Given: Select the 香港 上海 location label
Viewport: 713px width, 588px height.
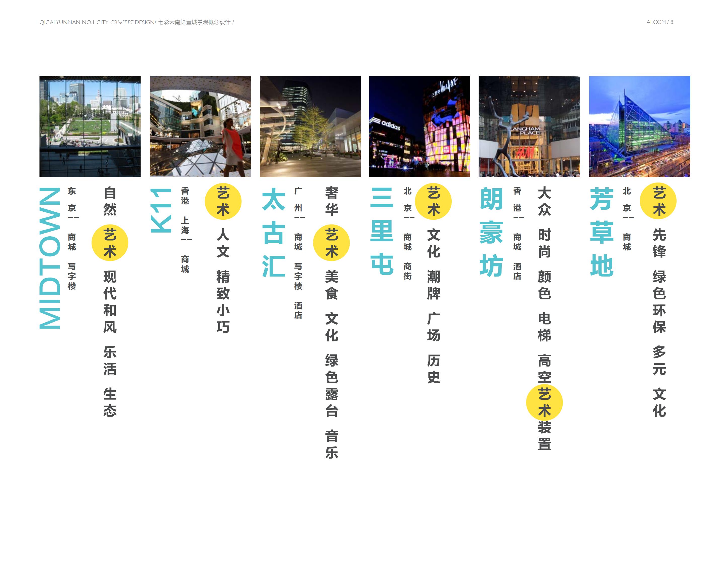Looking at the screenshot, I should [x=185, y=211].
